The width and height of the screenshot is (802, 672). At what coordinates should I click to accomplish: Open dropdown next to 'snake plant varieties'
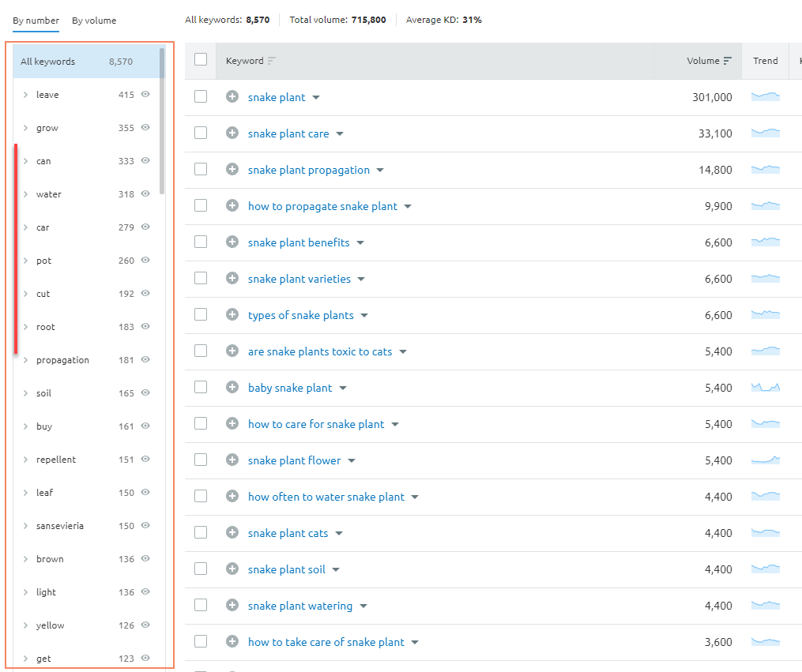click(361, 279)
